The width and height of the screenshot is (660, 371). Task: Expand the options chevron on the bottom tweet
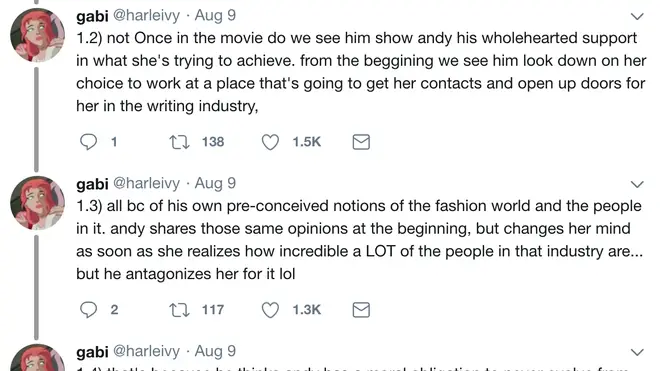(x=637, y=352)
